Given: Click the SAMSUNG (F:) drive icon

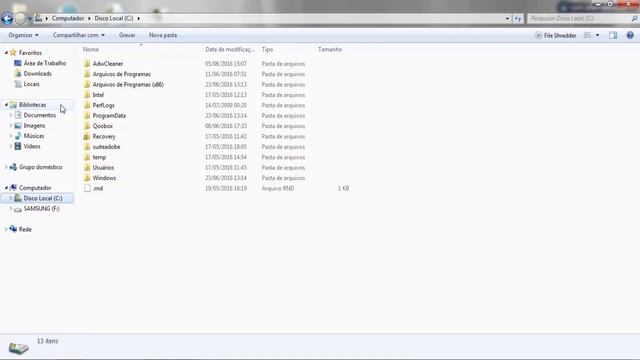Looking at the screenshot, I should point(18,209).
